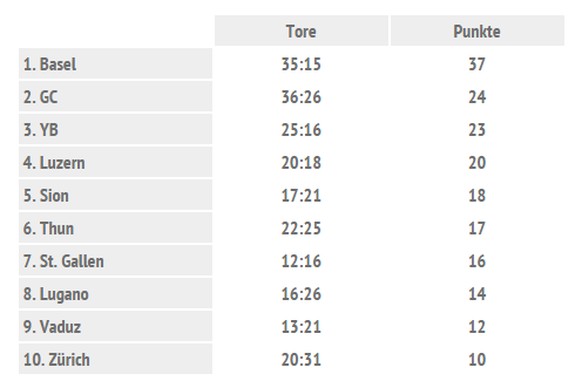
Task: Select Zürich's goal record 20:31
Action: pos(301,359)
